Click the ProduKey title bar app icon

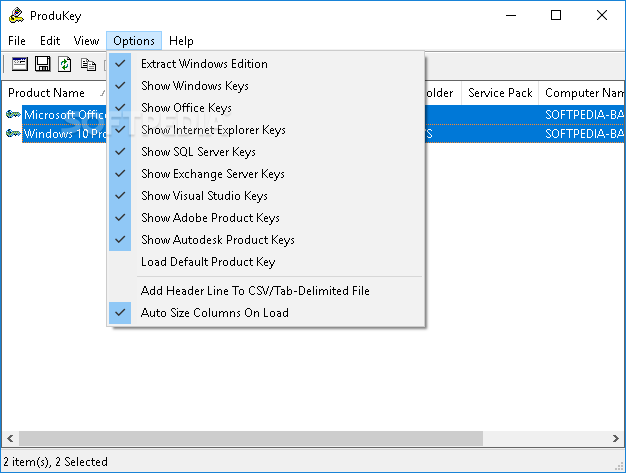point(16,15)
